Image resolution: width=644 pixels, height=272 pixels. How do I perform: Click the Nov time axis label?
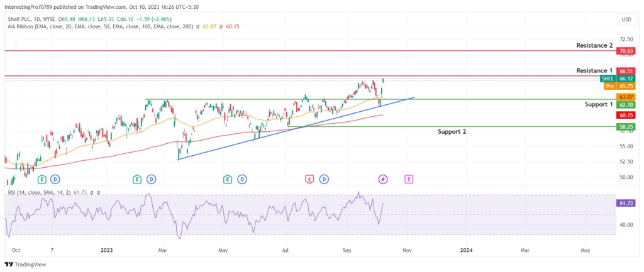point(407,249)
